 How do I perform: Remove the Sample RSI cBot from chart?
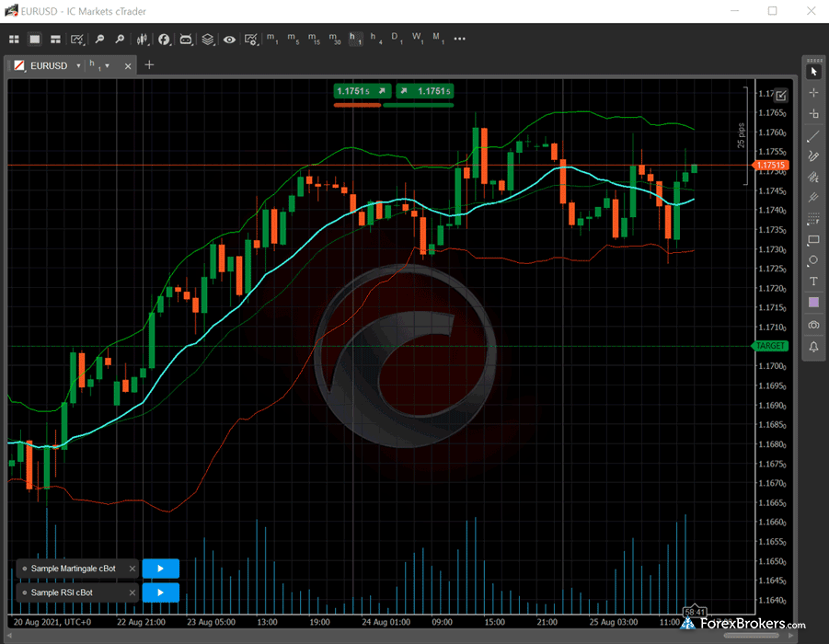[132, 592]
